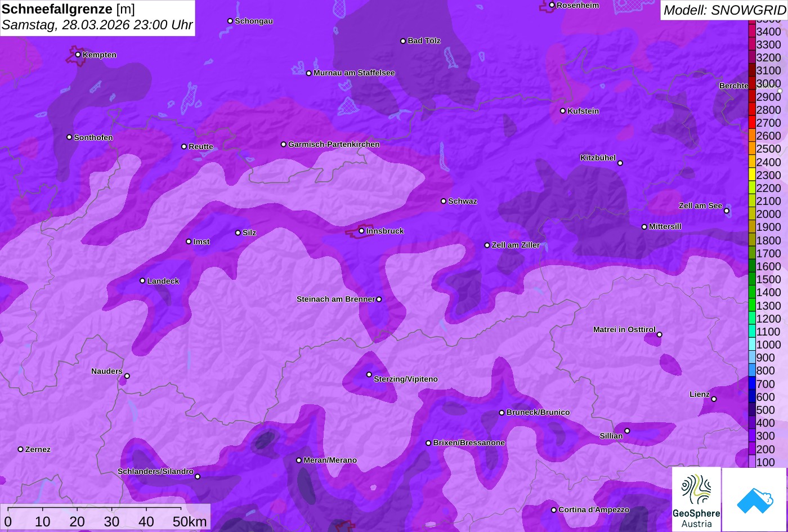
Task: Select the Meran/Merano label
Action: tap(330, 461)
